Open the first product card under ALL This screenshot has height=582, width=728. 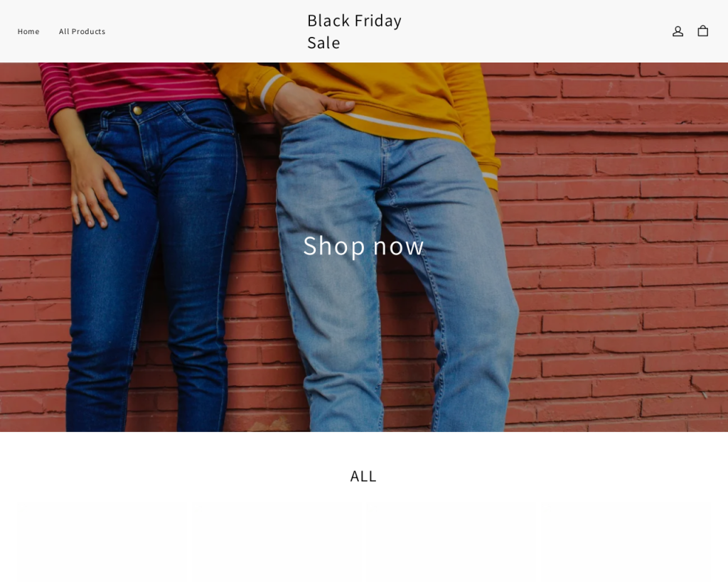101,542
